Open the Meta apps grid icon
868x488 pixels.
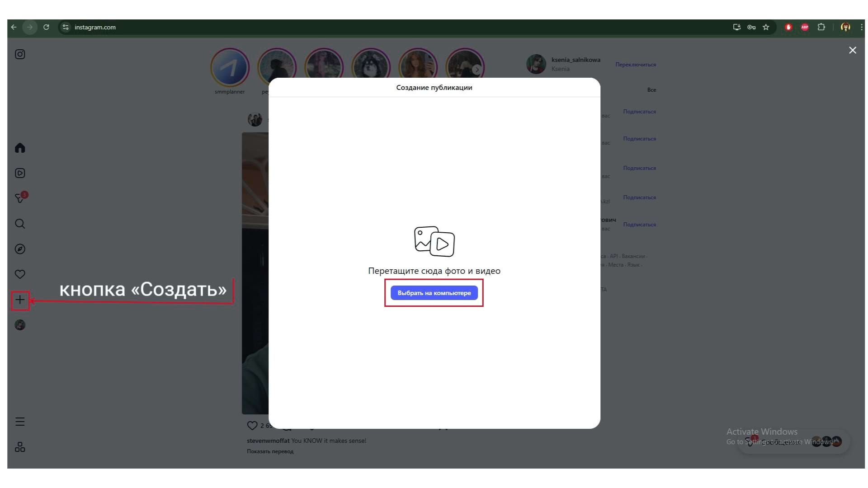click(x=20, y=447)
